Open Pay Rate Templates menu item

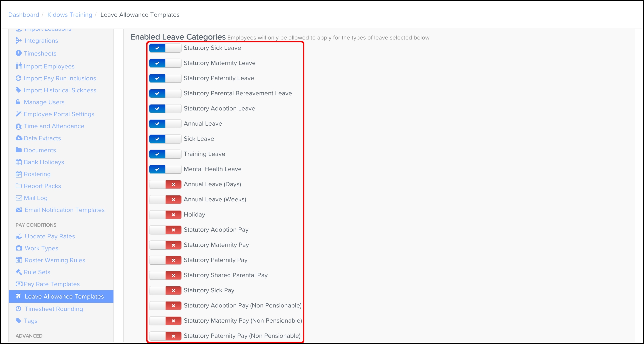tap(51, 284)
